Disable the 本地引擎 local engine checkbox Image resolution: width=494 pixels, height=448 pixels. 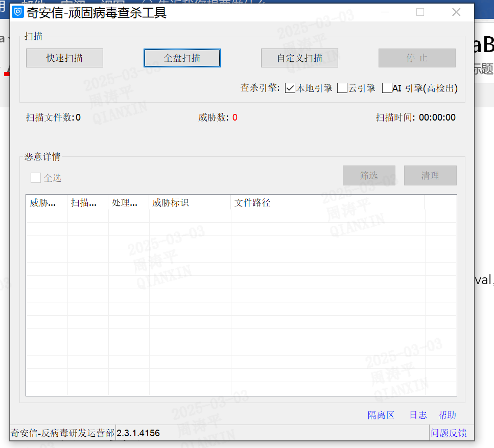[x=290, y=88]
